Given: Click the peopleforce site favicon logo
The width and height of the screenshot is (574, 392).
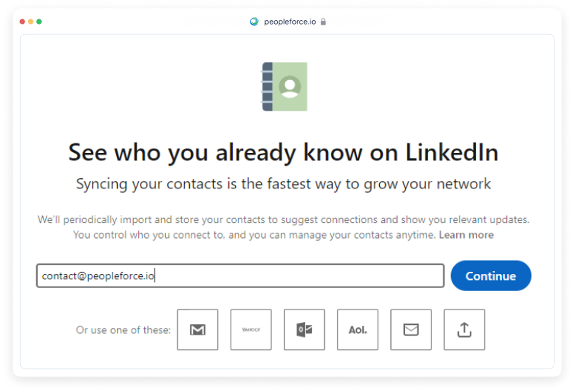Looking at the screenshot, I should [x=254, y=22].
